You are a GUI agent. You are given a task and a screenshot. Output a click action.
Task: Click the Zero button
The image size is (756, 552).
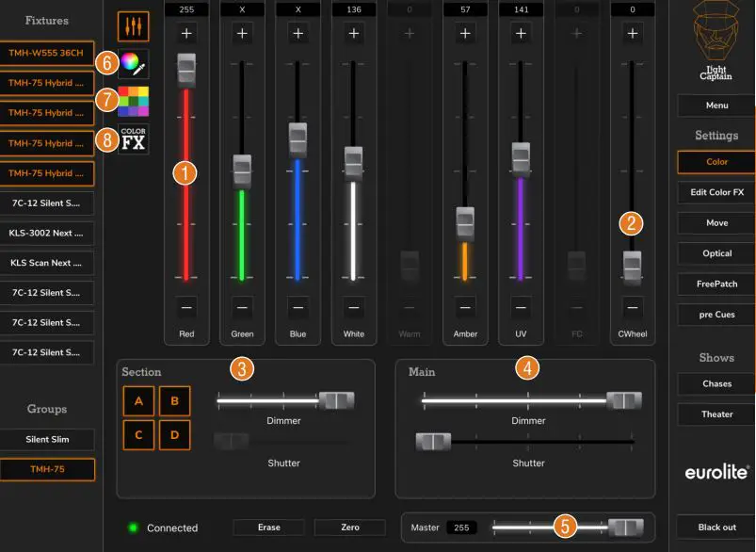(x=350, y=528)
